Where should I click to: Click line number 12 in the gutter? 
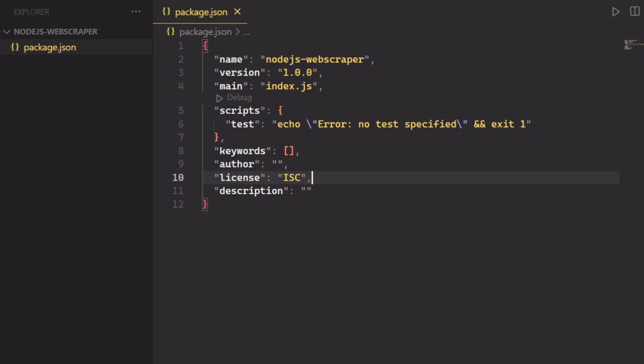178,204
